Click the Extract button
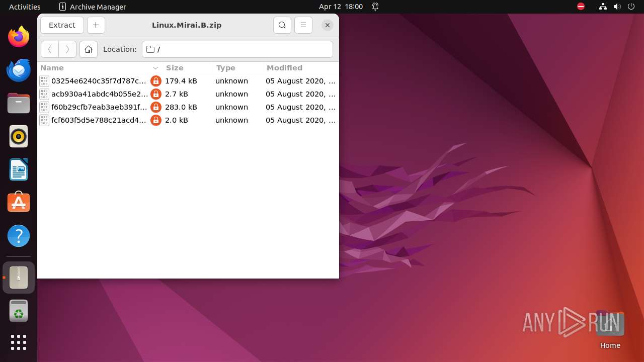Screen dimensions: 644x362 click(x=62, y=25)
